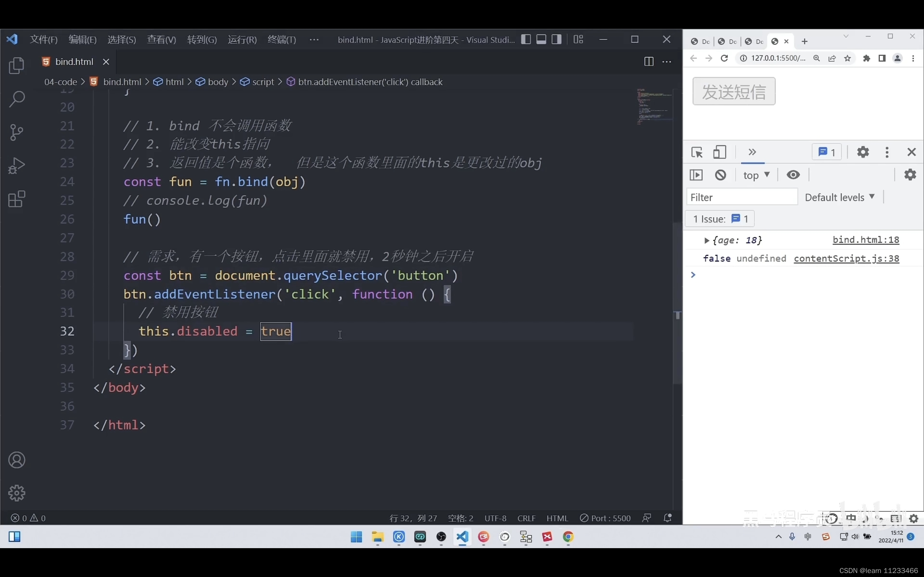Screen dimensions: 924x577
Task: Open the Extensions view in VS Code
Action: click(x=16, y=198)
